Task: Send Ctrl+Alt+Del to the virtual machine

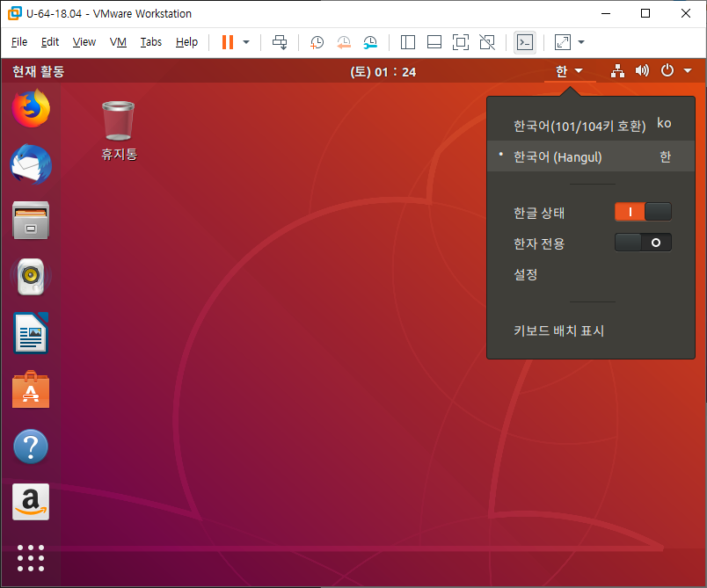Action: pyautogui.click(x=280, y=42)
